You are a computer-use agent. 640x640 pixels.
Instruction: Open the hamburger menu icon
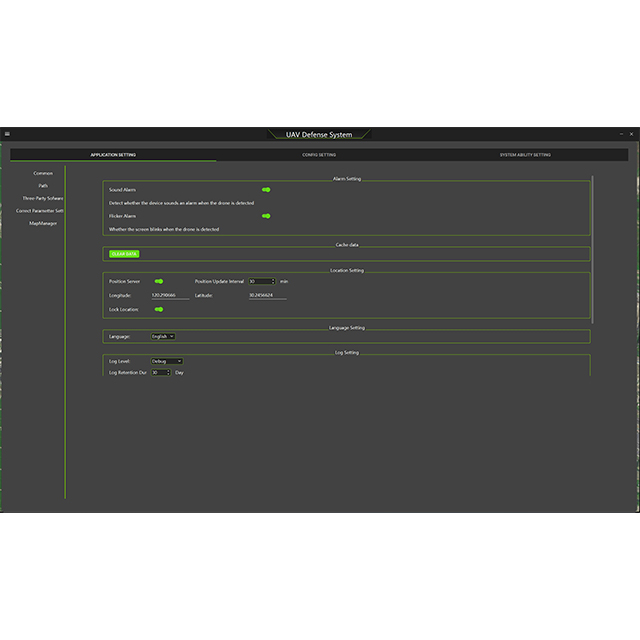click(7, 134)
